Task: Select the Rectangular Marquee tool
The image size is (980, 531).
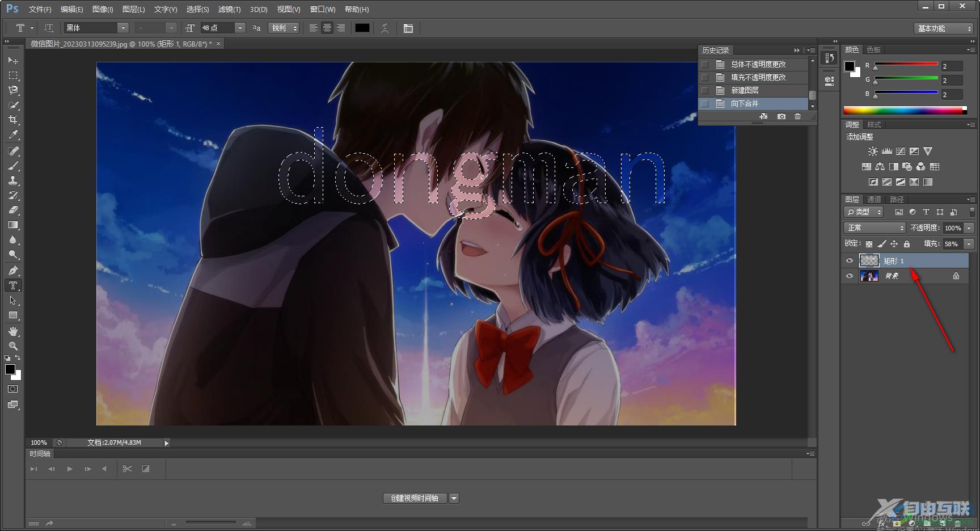Action: (13, 75)
